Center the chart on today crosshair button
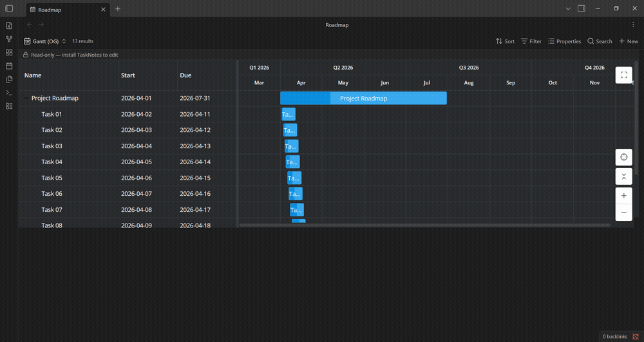The image size is (644, 342). point(623,157)
